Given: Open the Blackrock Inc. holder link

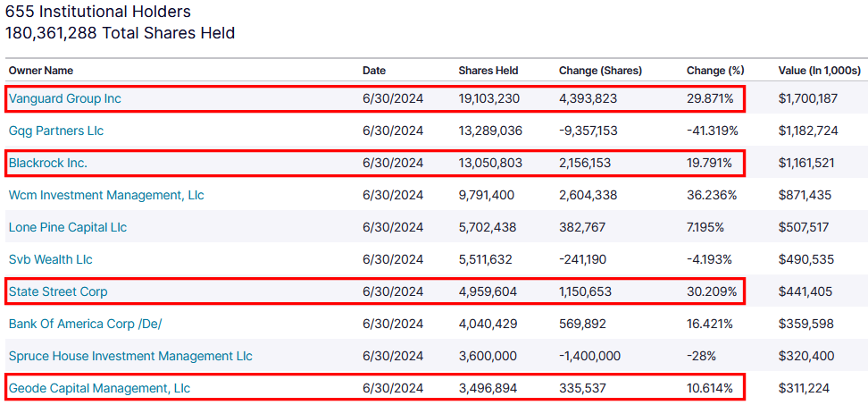Looking at the screenshot, I should pos(48,164).
